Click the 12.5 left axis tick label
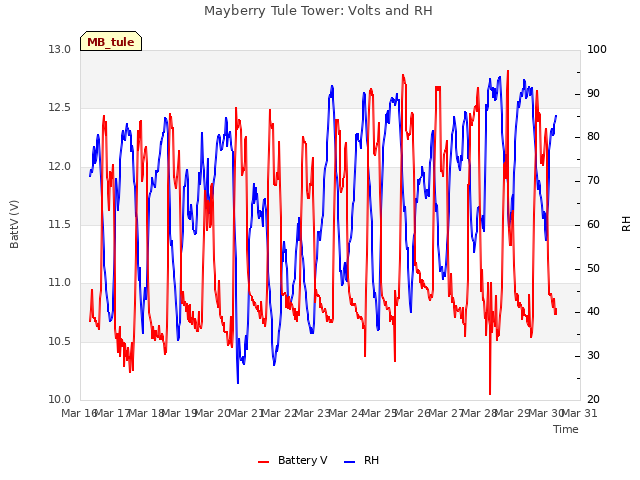Screen dimensions: 640x480 pyautogui.click(x=60, y=108)
